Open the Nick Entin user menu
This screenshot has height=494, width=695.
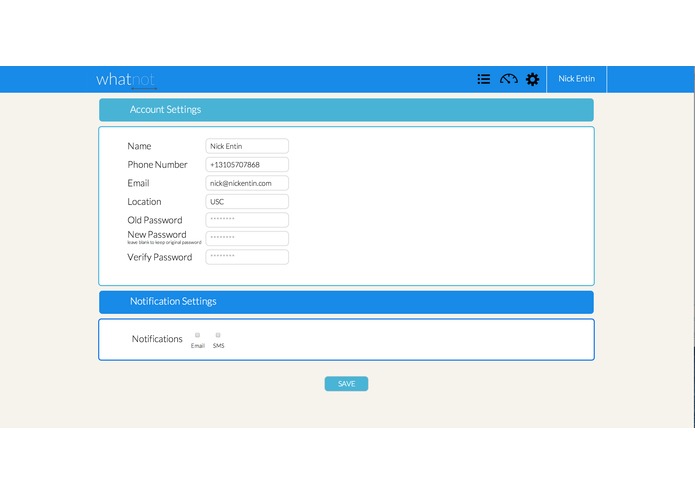pos(576,79)
